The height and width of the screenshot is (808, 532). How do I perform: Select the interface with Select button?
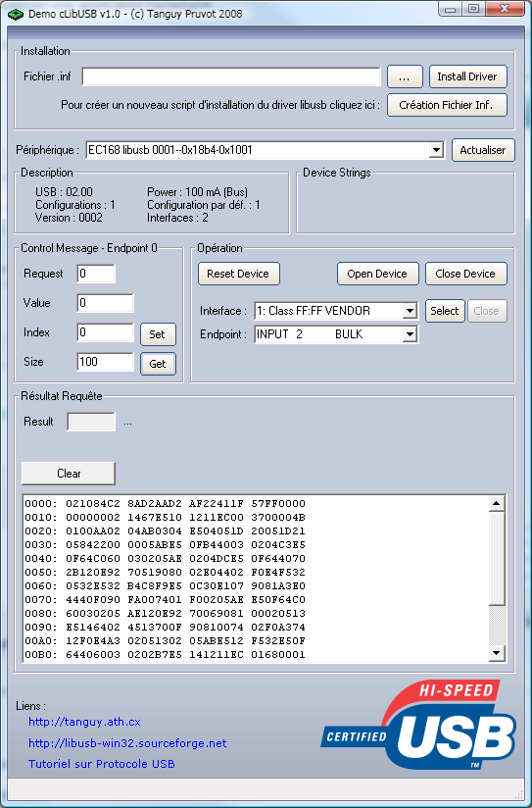(x=445, y=311)
